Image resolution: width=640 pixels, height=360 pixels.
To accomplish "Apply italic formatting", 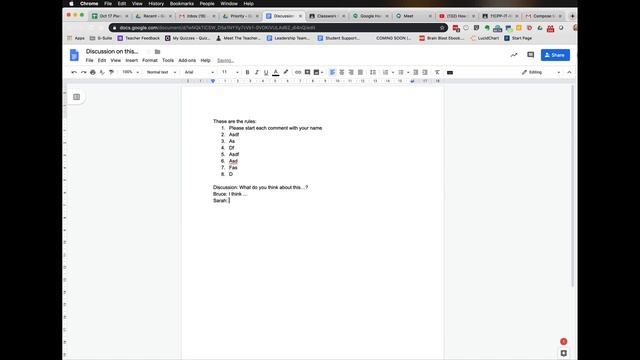I will 257,72.
